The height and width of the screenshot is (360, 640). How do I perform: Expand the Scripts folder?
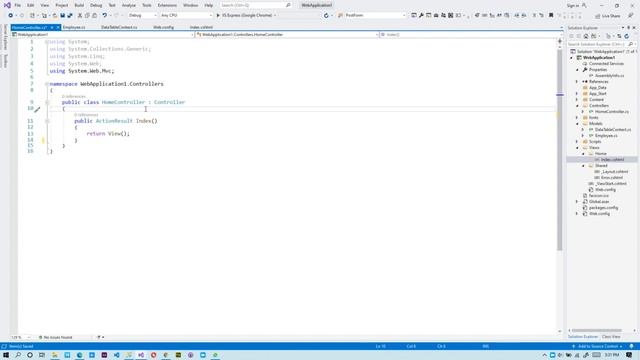[x=577, y=142]
